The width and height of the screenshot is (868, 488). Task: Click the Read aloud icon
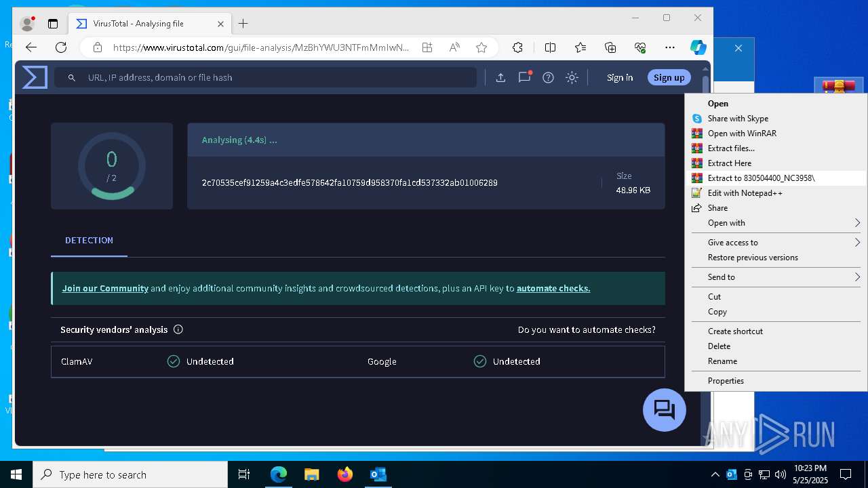454,47
